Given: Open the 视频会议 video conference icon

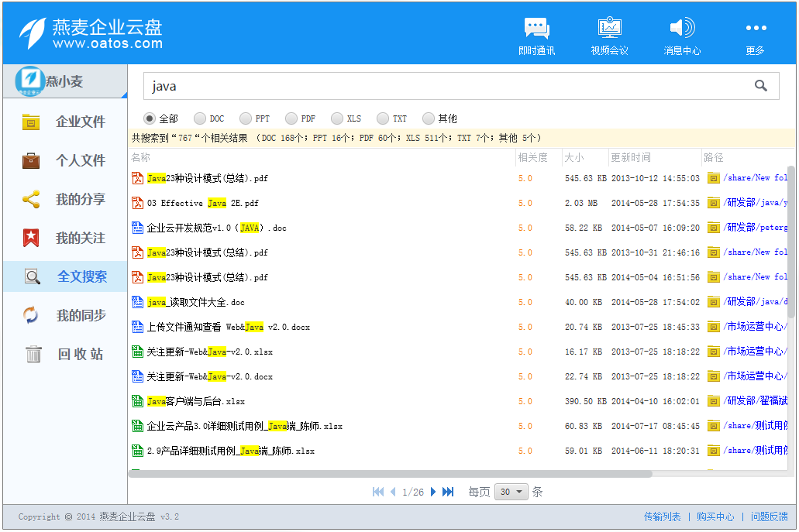Looking at the screenshot, I should (x=609, y=29).
